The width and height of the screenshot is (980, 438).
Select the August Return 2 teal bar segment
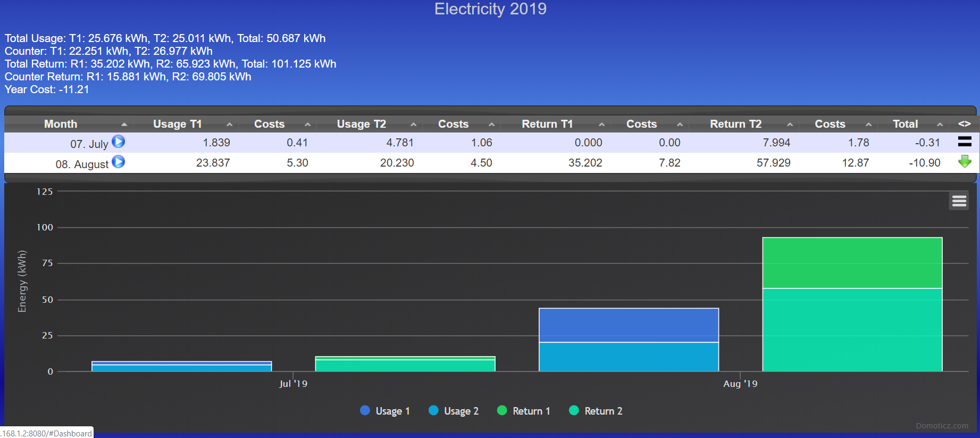point(852,330)
